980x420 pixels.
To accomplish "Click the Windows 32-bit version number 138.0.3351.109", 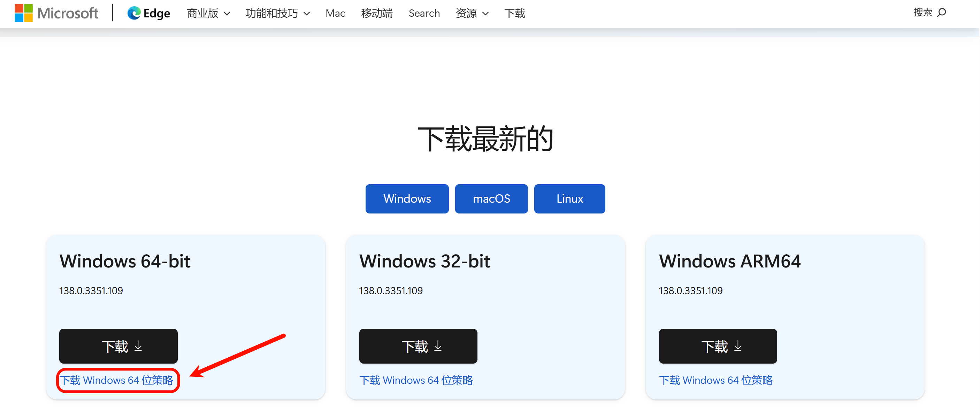I will [391, 291].
